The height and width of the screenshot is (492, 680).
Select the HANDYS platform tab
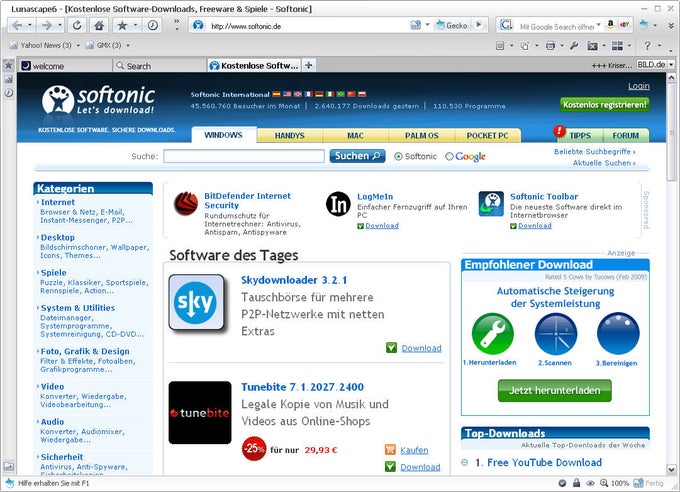coord(290,135)
